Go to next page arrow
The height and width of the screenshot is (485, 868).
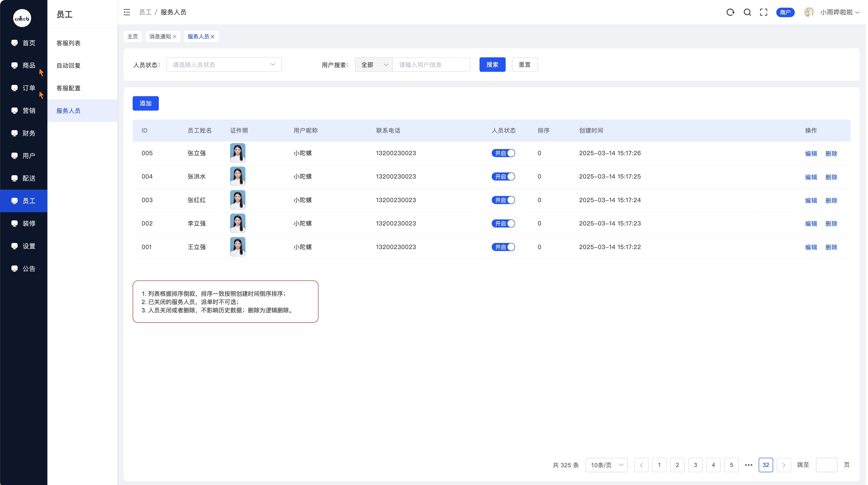[x=784, y=465]
